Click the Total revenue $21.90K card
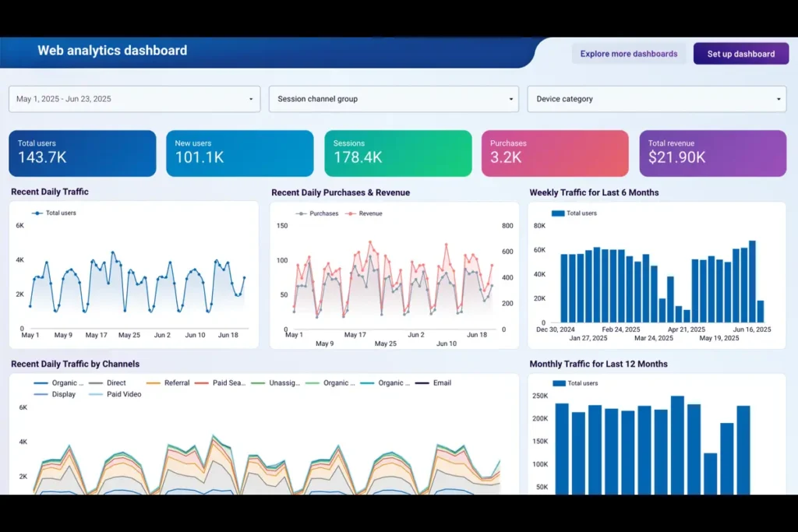Screen dimensions: 798x532 (x=712, y=153)
